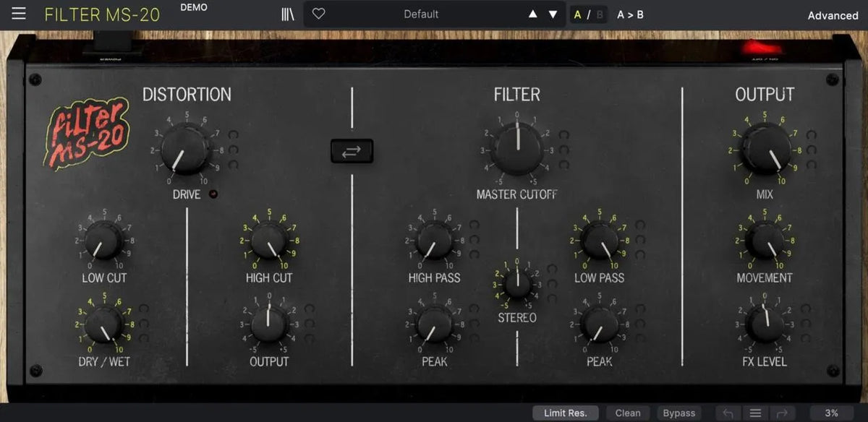Open the Default preset dropdown
Image resolution: width=868 pixels, height=422 pixels.
click(x=422, y=13)
